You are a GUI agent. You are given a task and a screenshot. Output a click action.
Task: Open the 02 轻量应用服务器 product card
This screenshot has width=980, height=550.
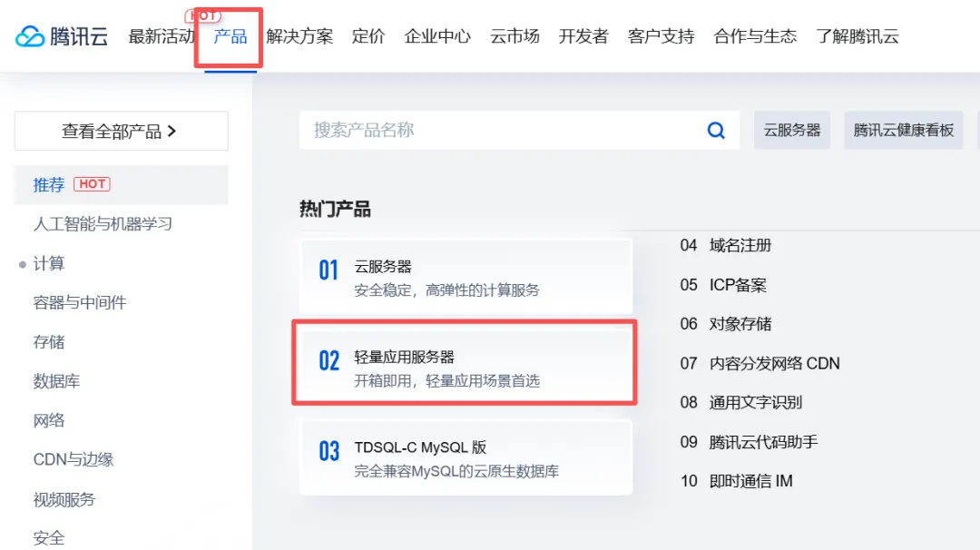(x=466, y=368)
